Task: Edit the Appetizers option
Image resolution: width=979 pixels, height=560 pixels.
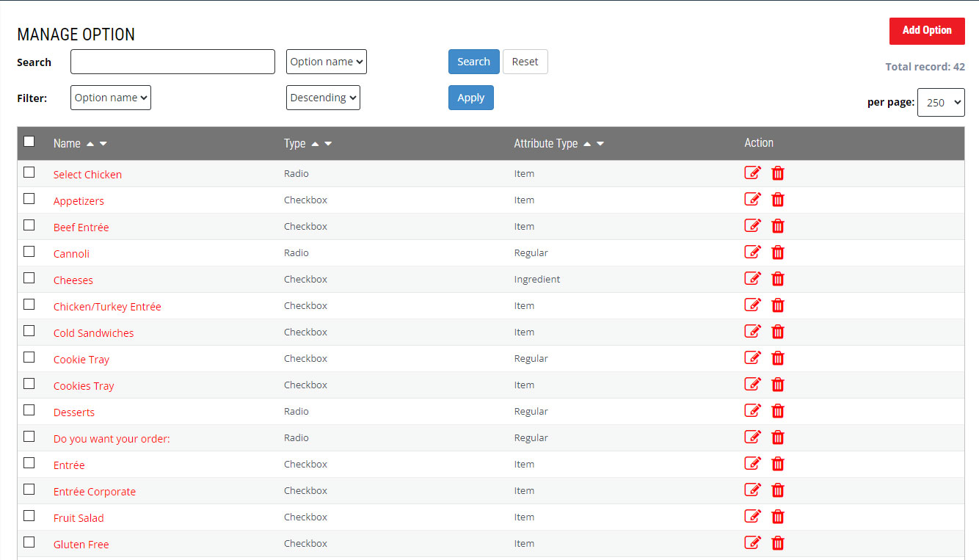Action: click(753, 199)
